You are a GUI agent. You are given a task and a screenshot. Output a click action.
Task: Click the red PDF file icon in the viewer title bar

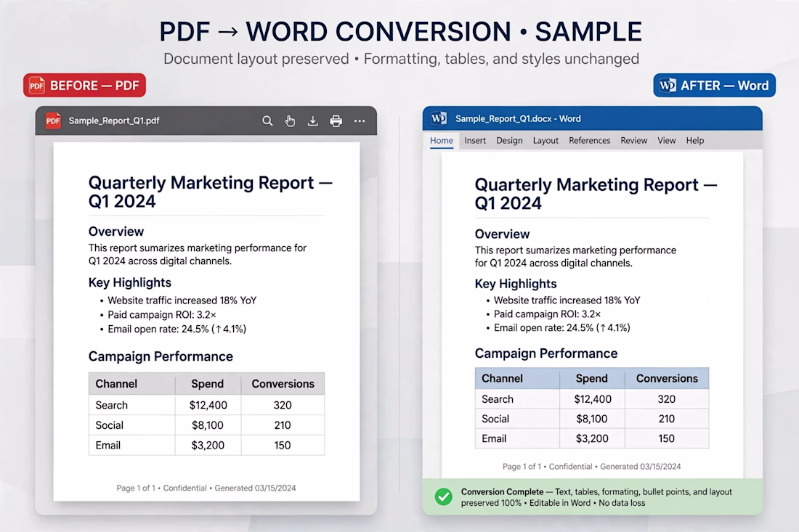click(x=53, y=120)
